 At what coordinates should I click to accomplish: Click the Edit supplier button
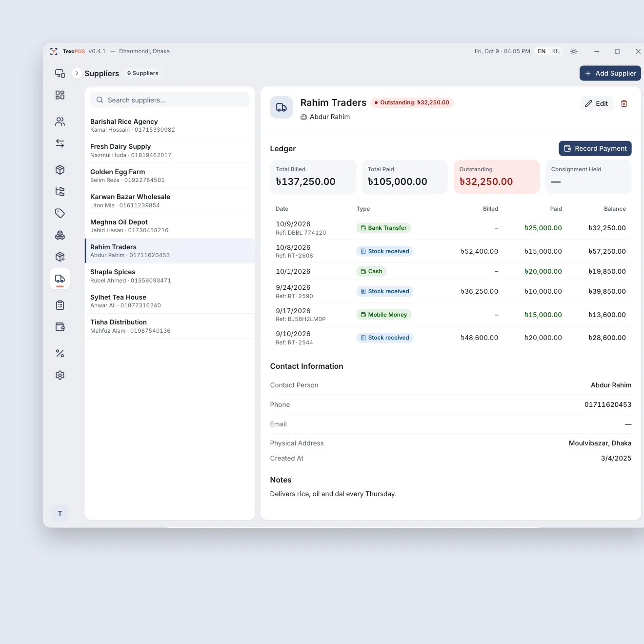(x=596, y=103)
